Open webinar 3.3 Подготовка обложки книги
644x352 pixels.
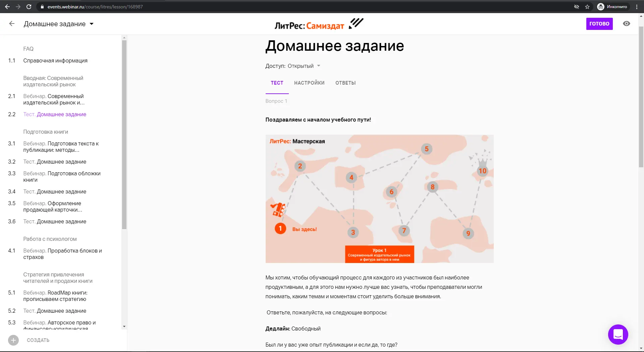point(62,177)
